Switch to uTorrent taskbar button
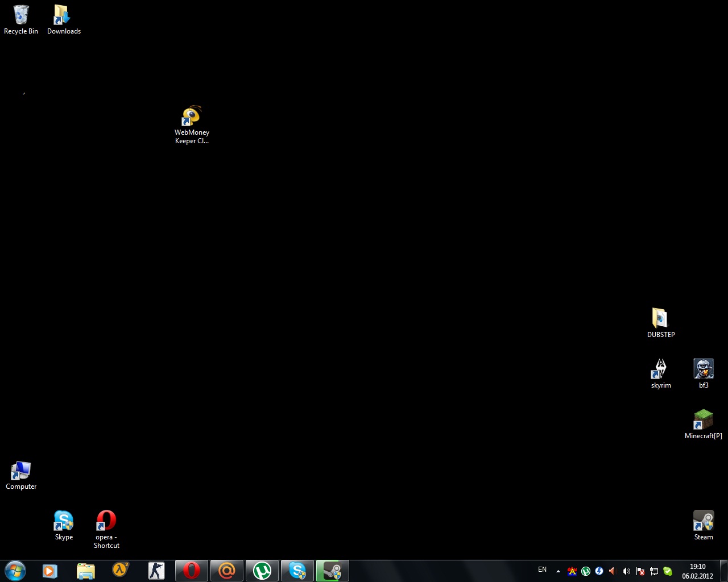The image size is (728, 582). [262, 571]
